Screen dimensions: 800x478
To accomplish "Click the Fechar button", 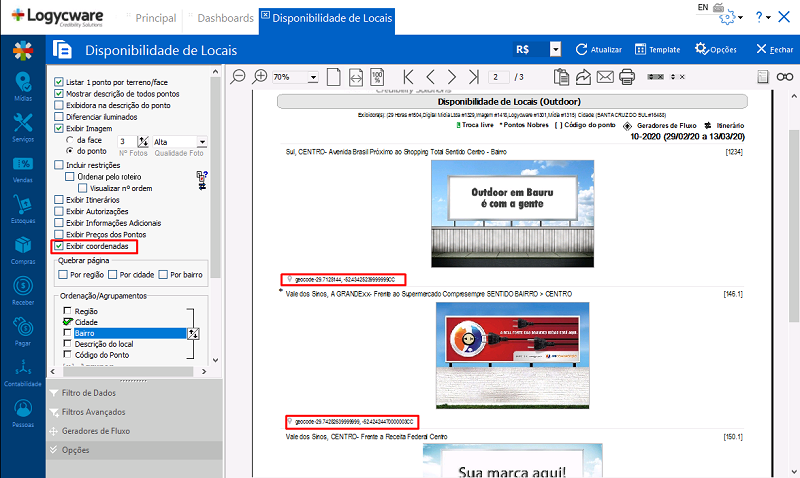I will tap(774, 49).
